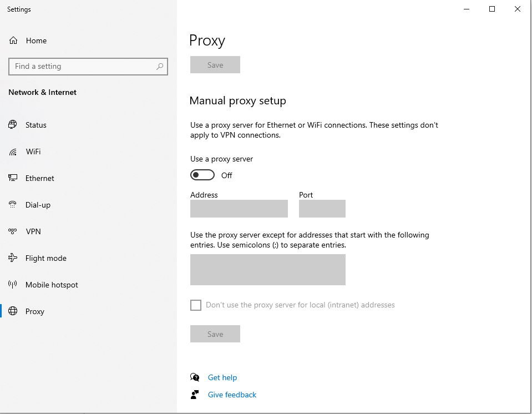Enable the Use a proxy server toggle

coord(202,175)
